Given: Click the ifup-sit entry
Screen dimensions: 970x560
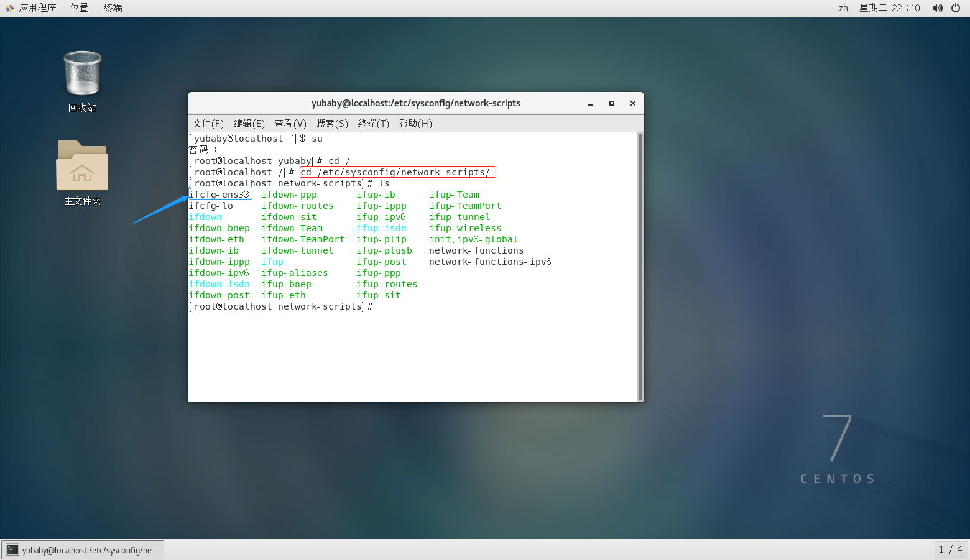Looking at the screenshot, I should [x=379, y=295].
